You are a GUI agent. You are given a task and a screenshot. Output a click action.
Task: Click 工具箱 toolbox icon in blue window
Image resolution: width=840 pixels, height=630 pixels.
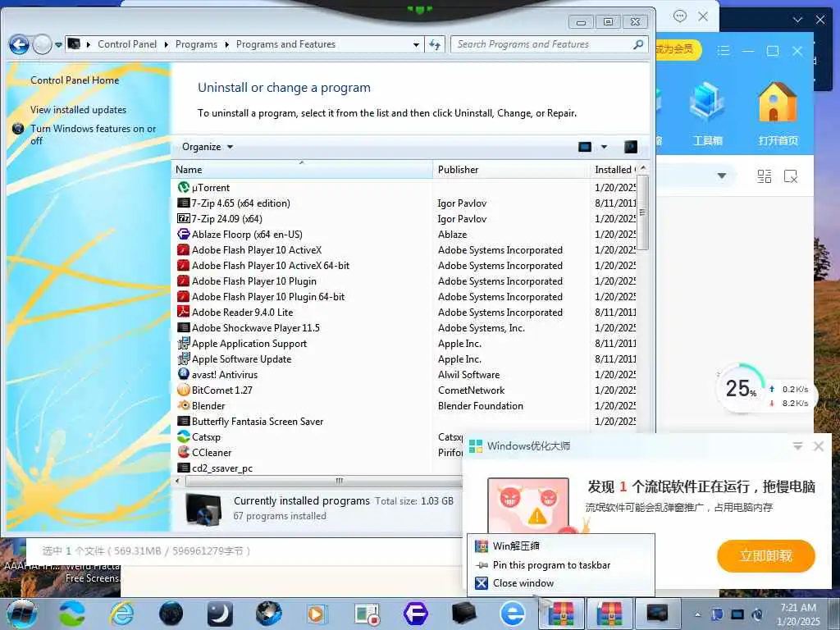pyautogui.click(x=708, y=115)
